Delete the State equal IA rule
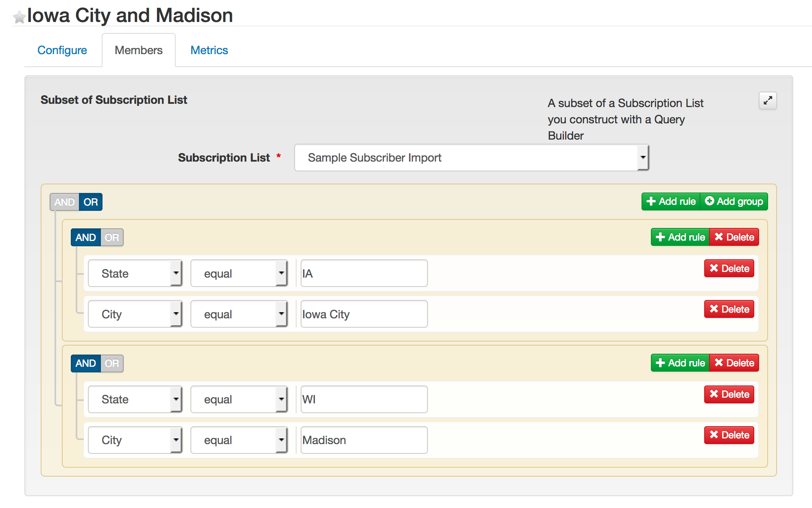The width and height of the screenshot is (812, 508). [729, 269]
